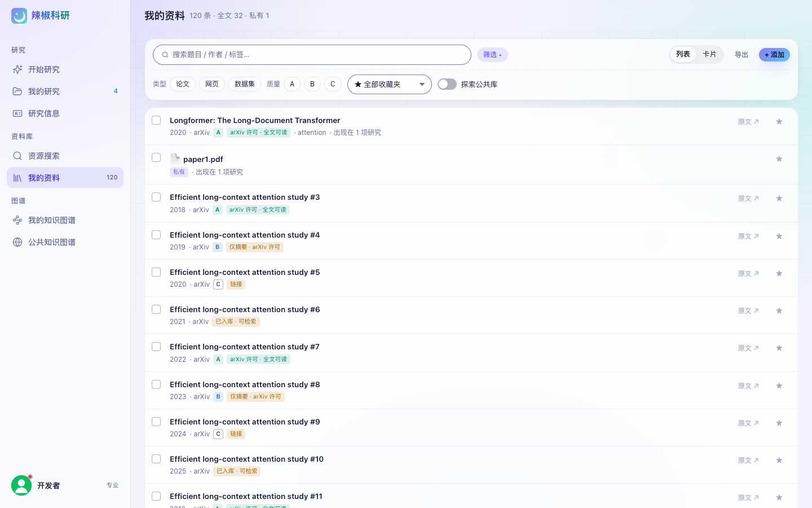Switch to 卡片 view tab
The height and width of the screenshot is (508, 812).
pyautogui.click(x=709, y=54)
